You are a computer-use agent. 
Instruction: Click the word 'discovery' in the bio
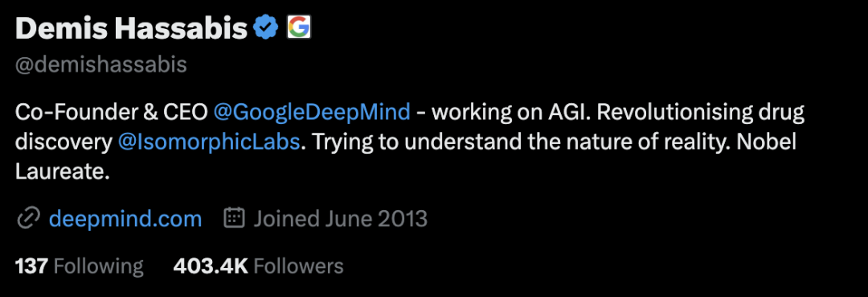63,142
